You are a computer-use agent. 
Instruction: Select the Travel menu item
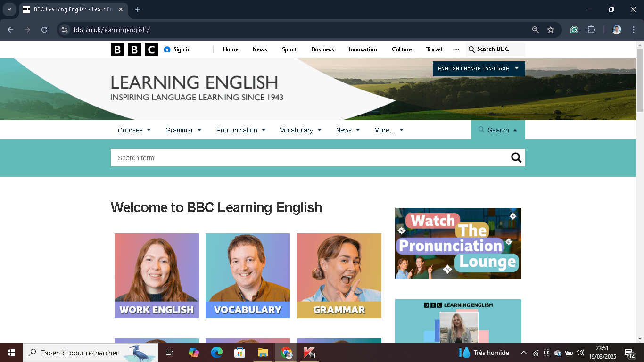(x=434, y=49)
